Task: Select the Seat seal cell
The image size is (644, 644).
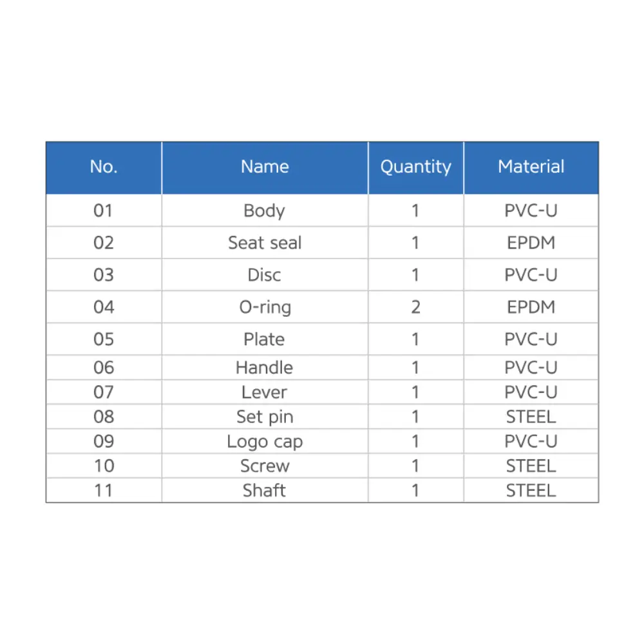Action: tap(265, 242)
